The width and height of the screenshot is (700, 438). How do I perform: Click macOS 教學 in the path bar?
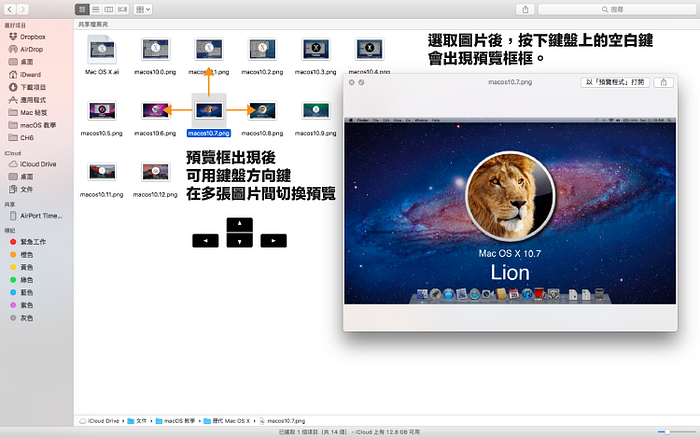[x=175, y=421]
